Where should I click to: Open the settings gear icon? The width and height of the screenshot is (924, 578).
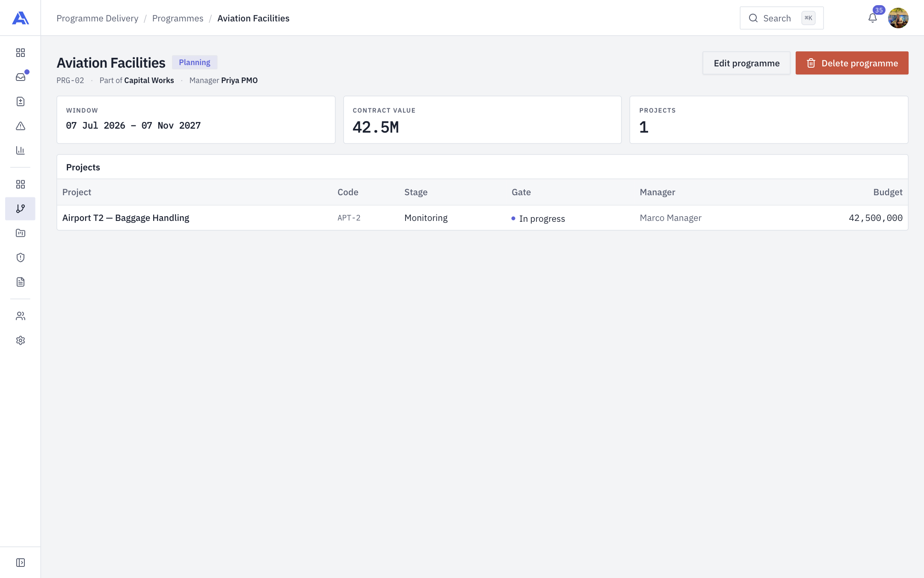[x=21, y=340]
